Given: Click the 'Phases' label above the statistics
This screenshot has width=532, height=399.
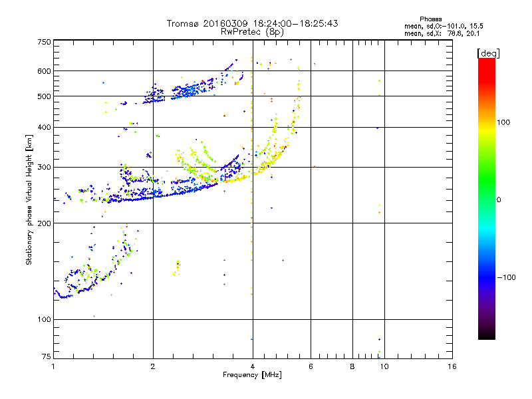Looking at the screenshot, I should 430,19.
